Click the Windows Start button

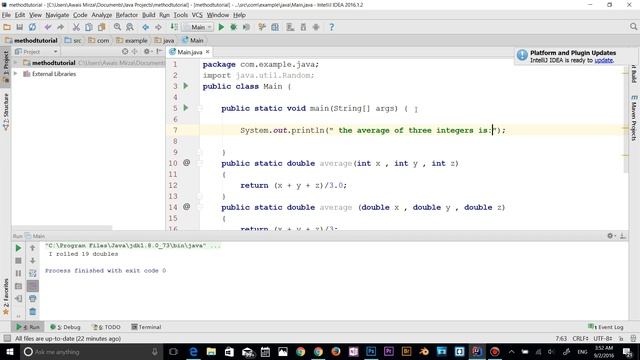(9, 351)
